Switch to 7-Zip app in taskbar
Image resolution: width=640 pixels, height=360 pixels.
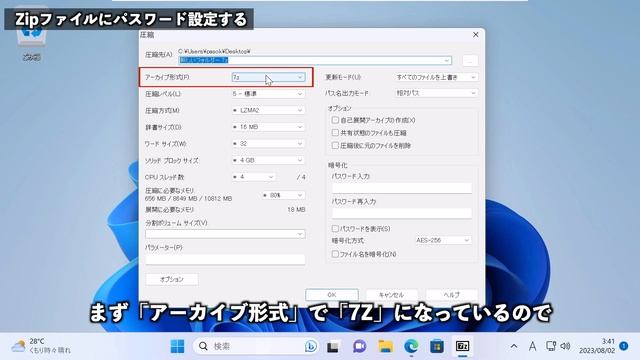click(462, 346)
